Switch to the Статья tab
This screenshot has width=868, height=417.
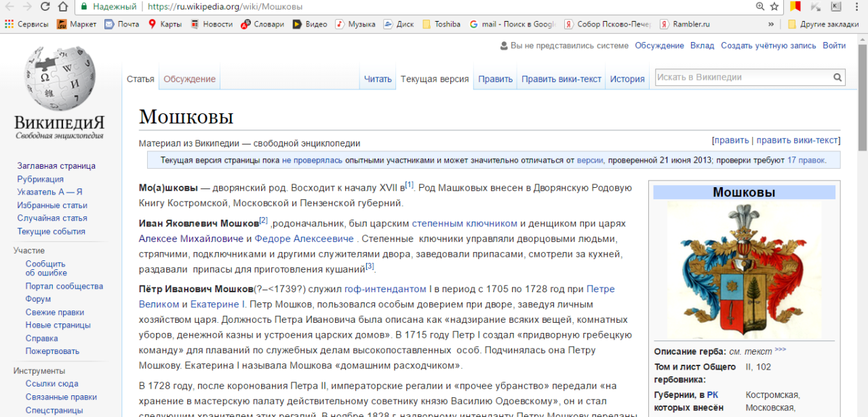[x=140, y=79]
